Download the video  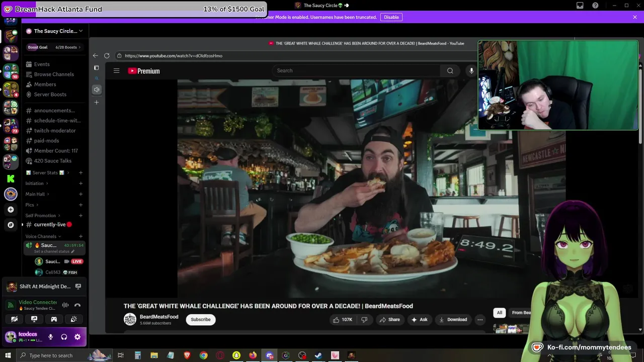[x=453, y=319]
